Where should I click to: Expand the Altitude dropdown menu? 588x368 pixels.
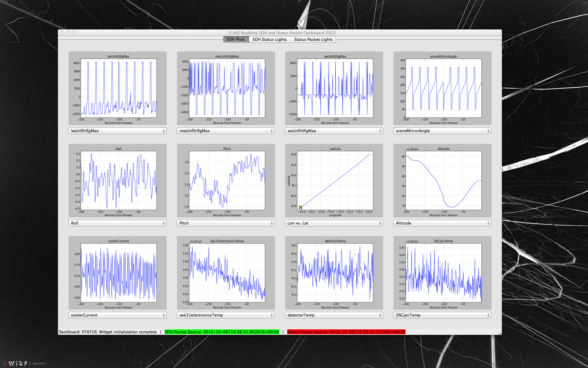[x=442, y=223]
